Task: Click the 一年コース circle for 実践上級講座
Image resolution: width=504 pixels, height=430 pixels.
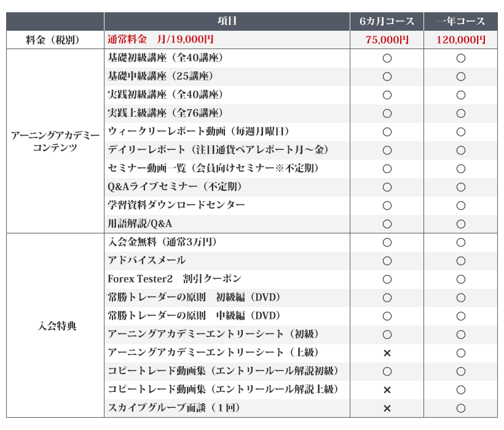Action: [460, 114]
